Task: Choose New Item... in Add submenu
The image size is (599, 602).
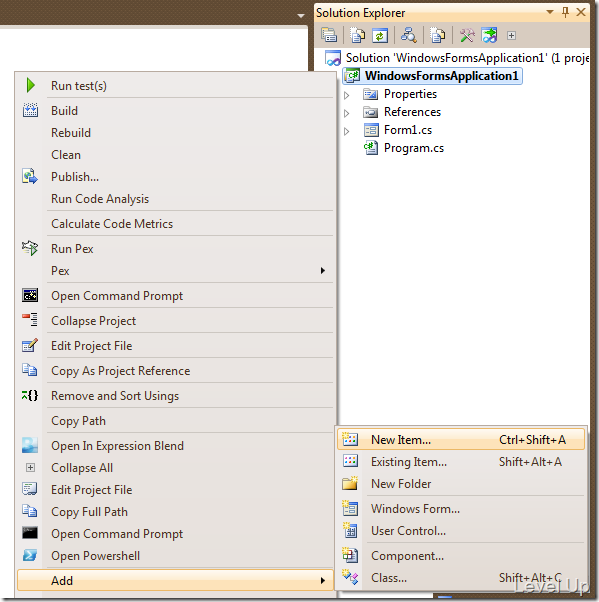Action: 460,439
